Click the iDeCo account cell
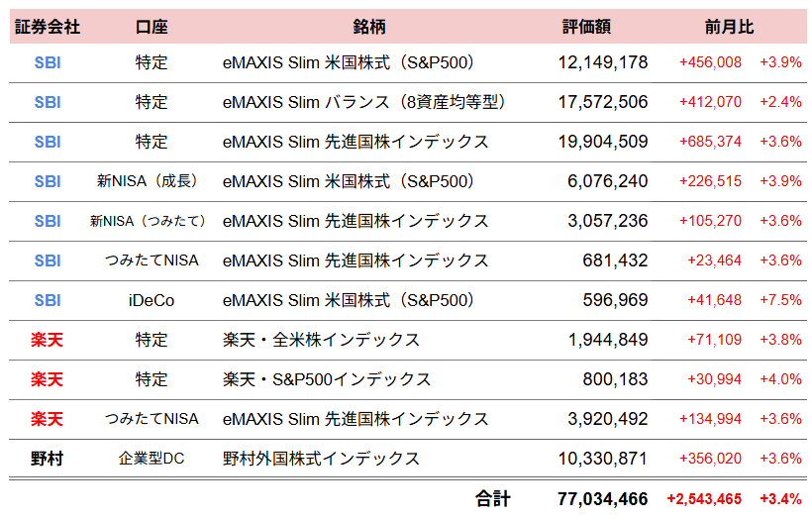The image size is (812, 520). point(152,300)
